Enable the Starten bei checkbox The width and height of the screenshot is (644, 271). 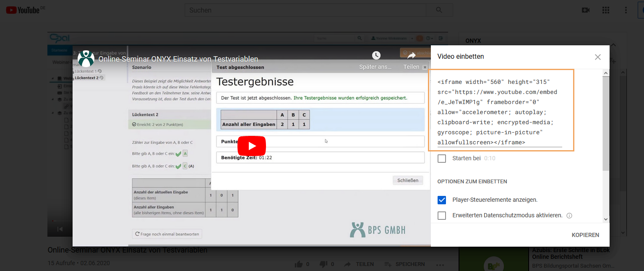click(442, 158)
